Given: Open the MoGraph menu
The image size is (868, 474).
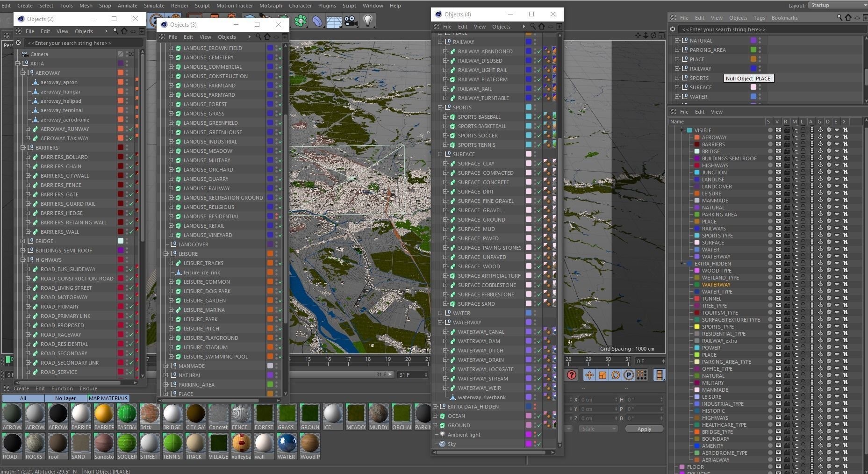Looking at the screenshot, I should point(270,6).
